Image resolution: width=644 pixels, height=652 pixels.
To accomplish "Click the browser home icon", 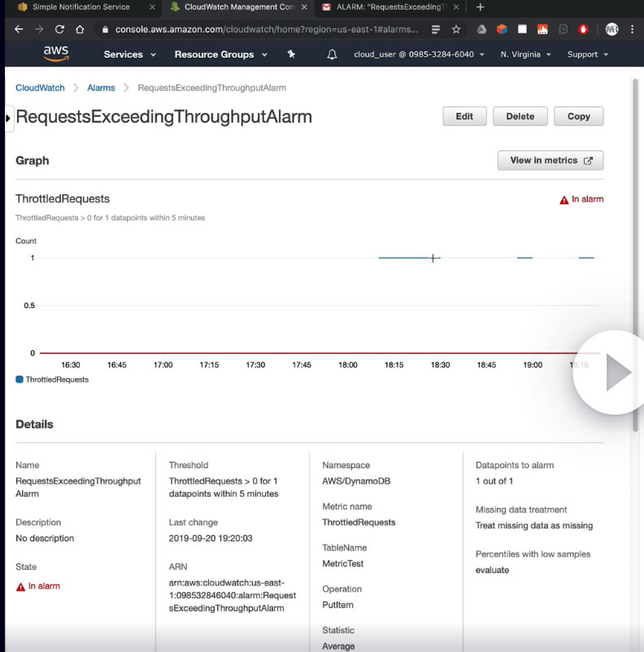I will pyautogui.click(x=80, y=29).
